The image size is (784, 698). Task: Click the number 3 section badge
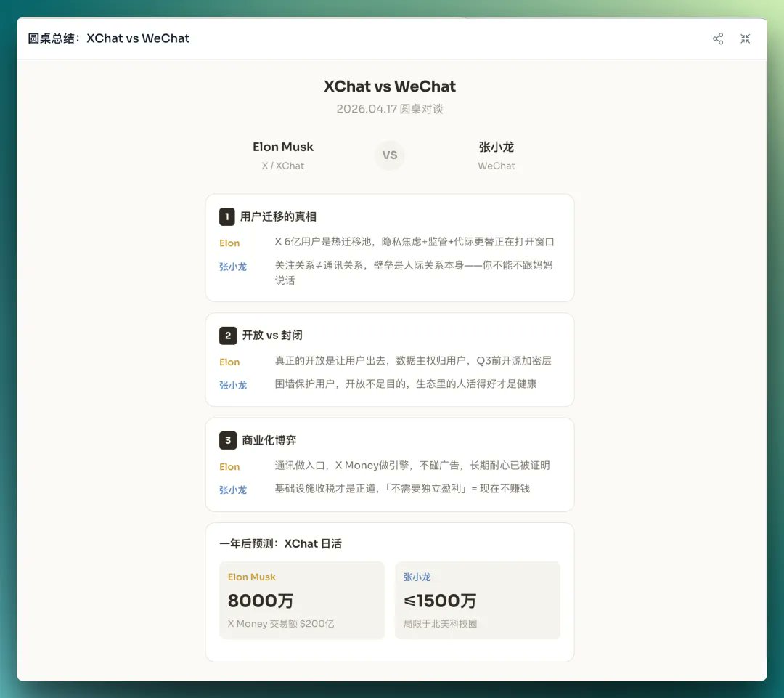pos(227,440)
